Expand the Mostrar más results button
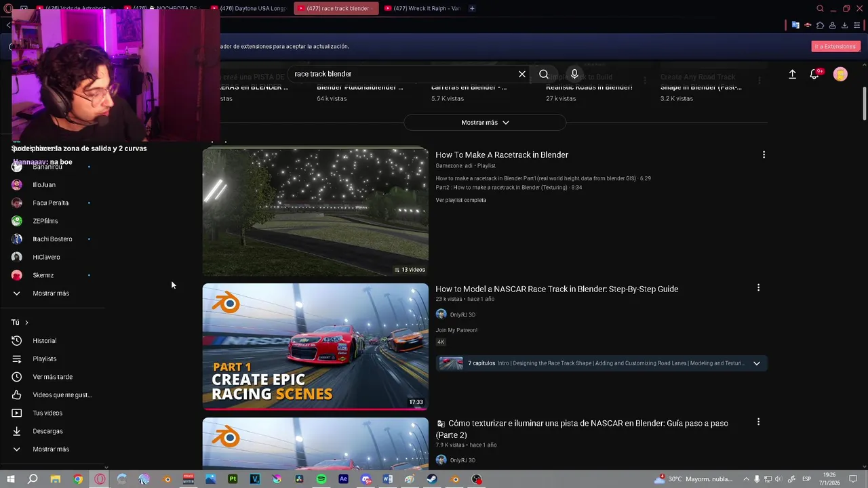The width and height of the screenshot is (868, 488). pos(485,123)
